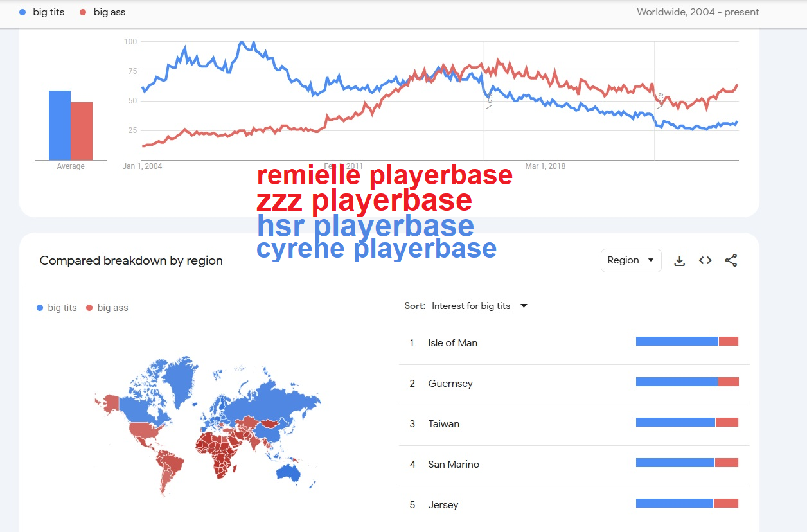This screenshot has height=532, width=807.
Task: Click the second Note marker on timeline
Action: click(x=660, y=101)
